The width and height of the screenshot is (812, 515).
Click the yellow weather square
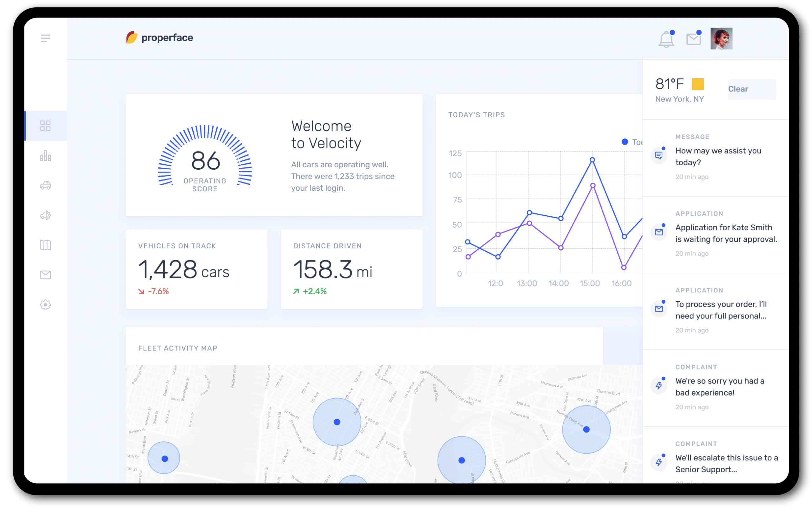click(x=698, y=84)
